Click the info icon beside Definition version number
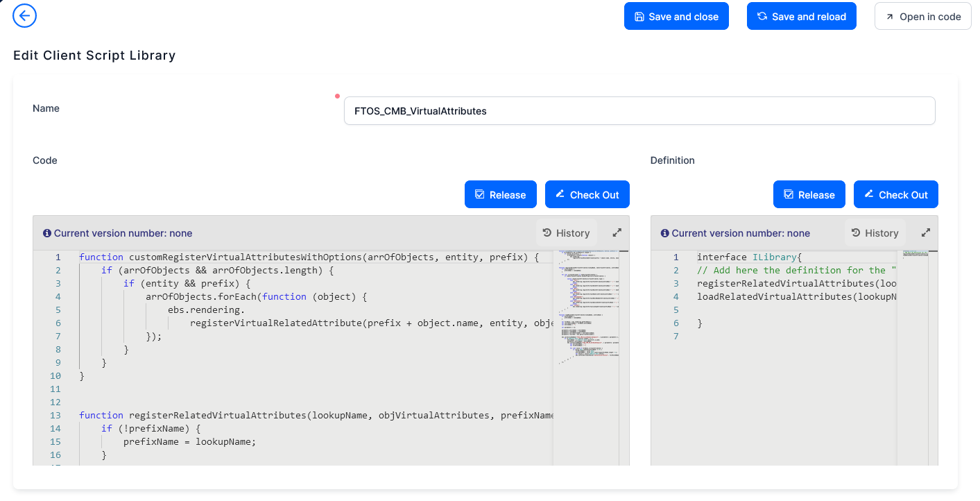 click(x=664, y=232)
